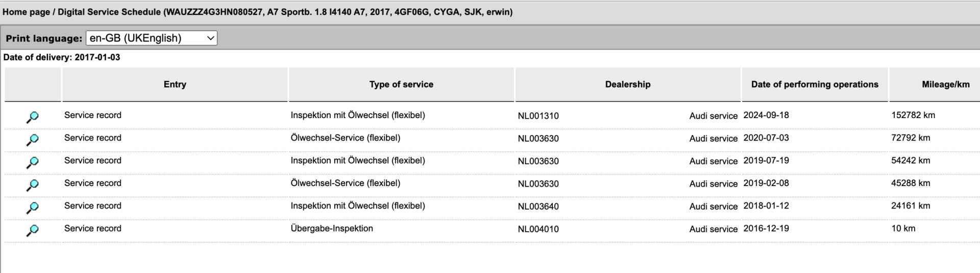Open magnifier for the 2020-07-03 service record
This screenshot has width=980, height=273.
pyautogui.click(x=32, y=140)
